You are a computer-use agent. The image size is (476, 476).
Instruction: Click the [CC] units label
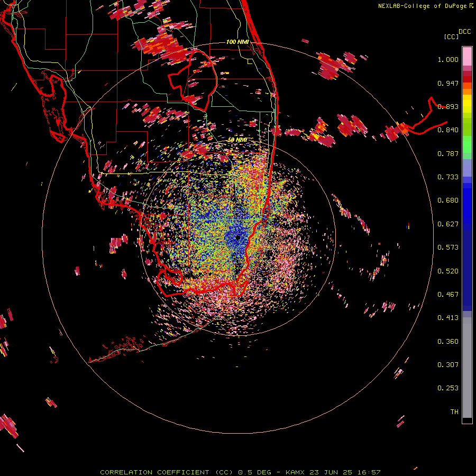pyautogui.click(x=451, y=36)
